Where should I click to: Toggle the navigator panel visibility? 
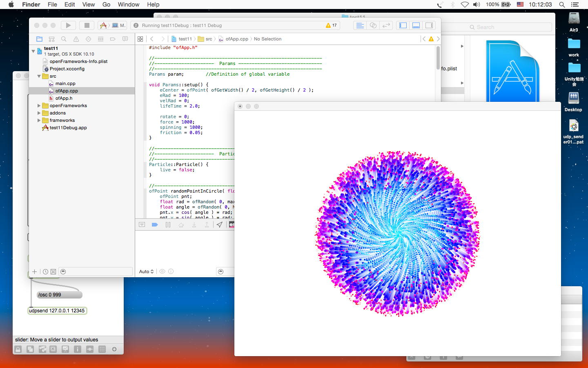click(x=403, y=25)
